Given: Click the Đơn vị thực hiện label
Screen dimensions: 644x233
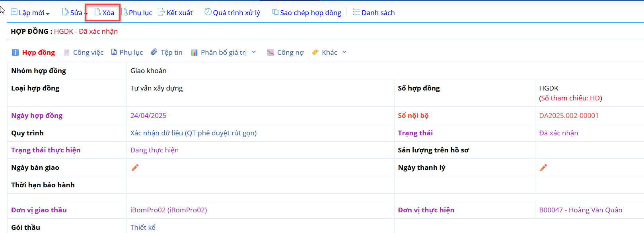Looking at the screenshot, I should pos(426,210).
